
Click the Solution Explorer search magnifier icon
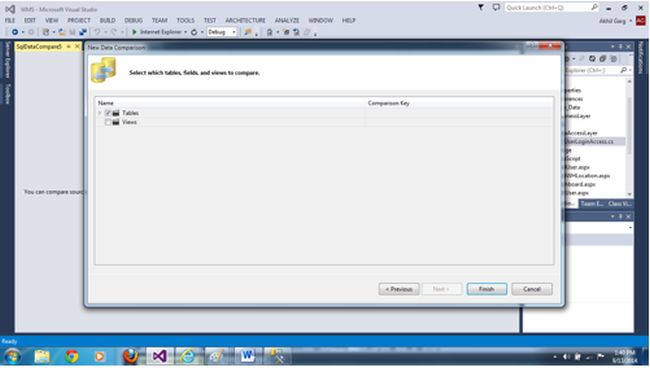[623, 70]
